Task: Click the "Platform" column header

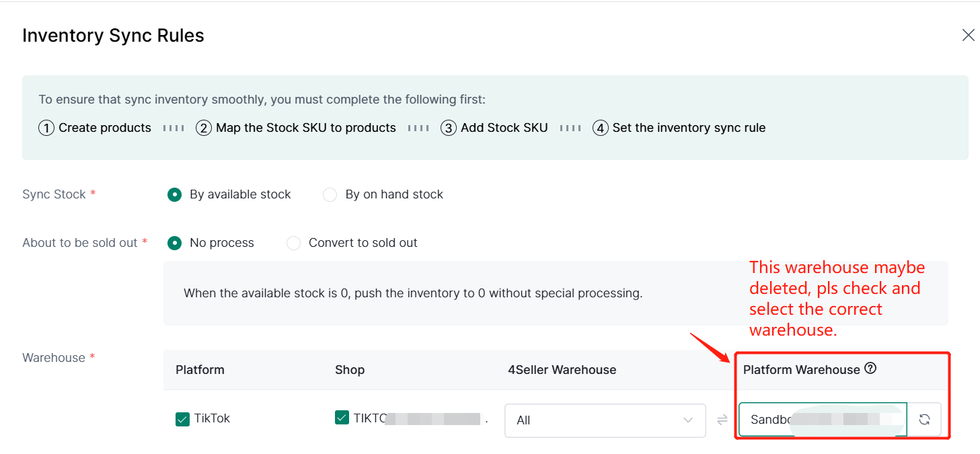Action: (x=200, y=370)
